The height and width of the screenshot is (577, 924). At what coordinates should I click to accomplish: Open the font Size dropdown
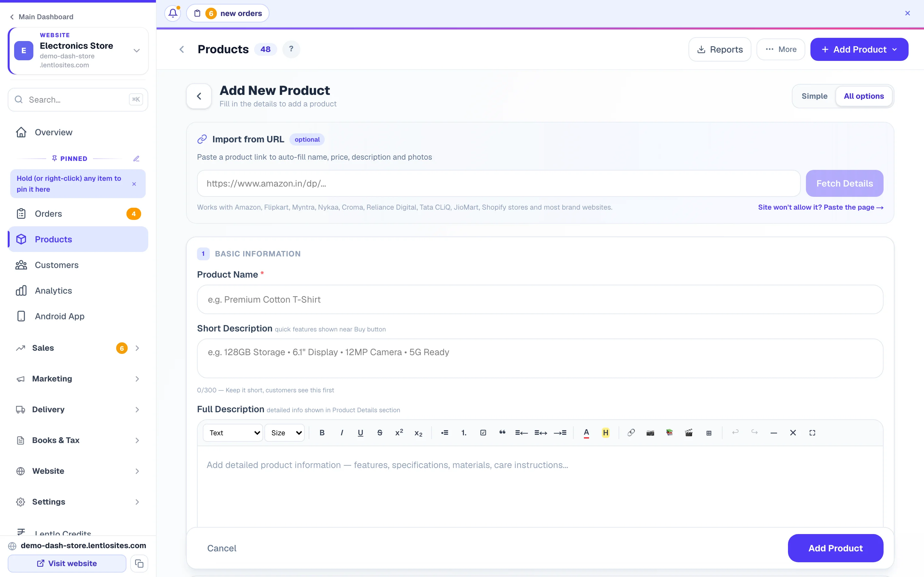(x=285, y=432)
